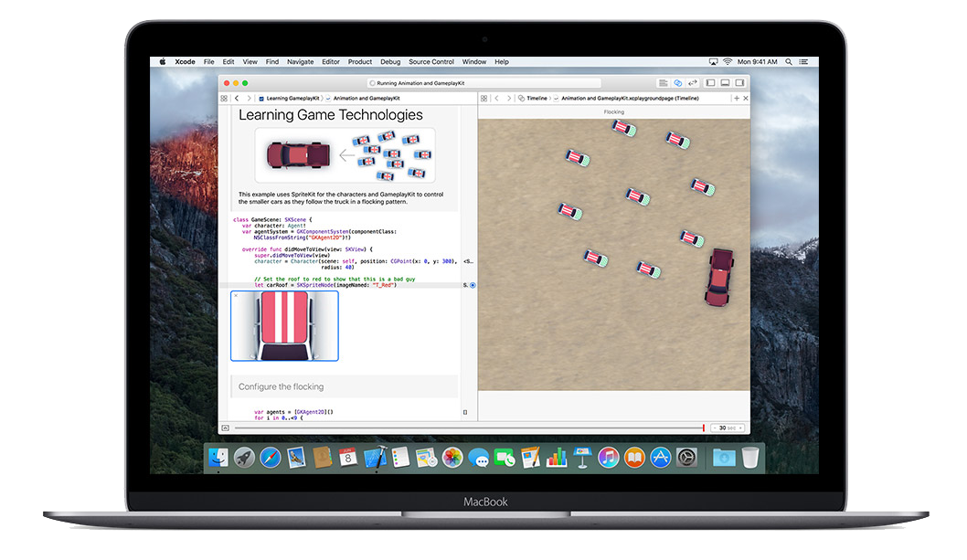The width and height of the screenshot is (967, 560).
Task: Click Quick Look result beside carRoof line
Action: (x=465, y=285)
